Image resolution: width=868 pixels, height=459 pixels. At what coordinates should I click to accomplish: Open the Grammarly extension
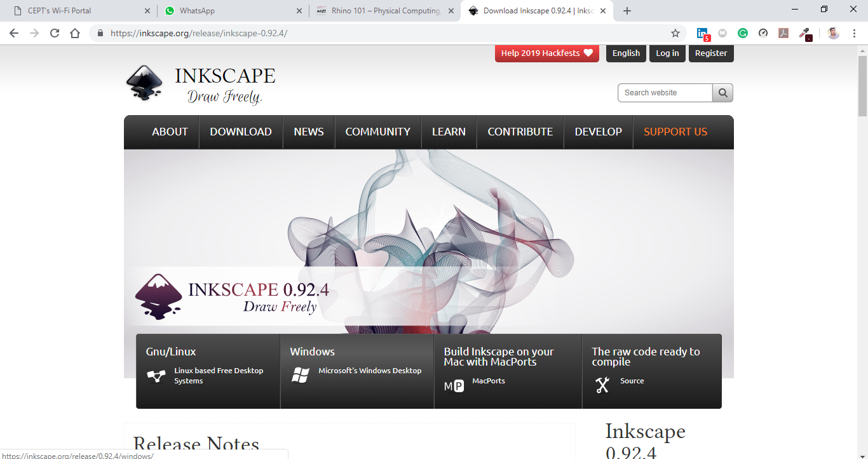click(x=743, y=33)
